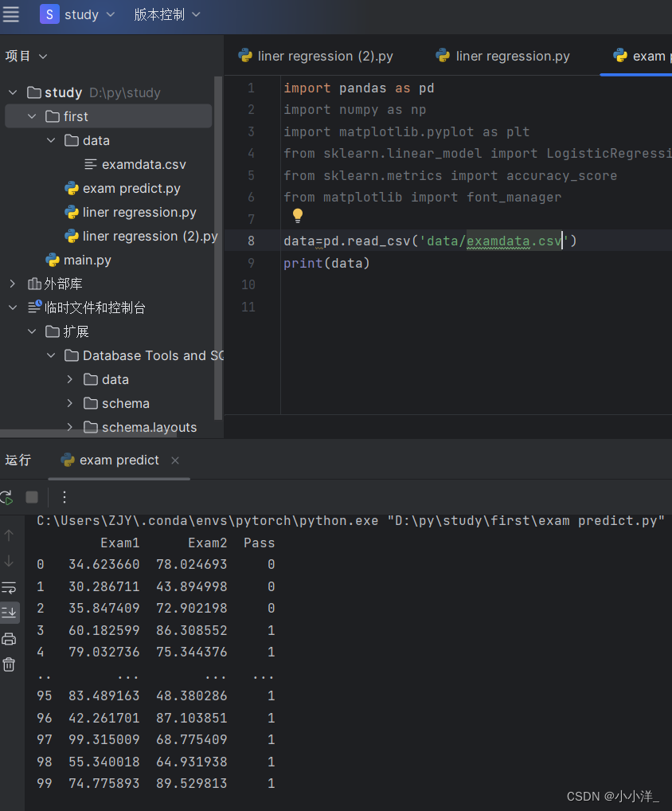Open the 版本控制 dropdown

166,14
